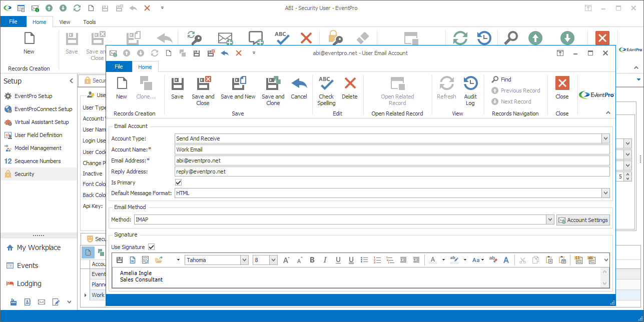Click the clear formatting icon in the signature toolbar
Image resolution: width=644 pixels, height=322 pixels.
[493, 260]
